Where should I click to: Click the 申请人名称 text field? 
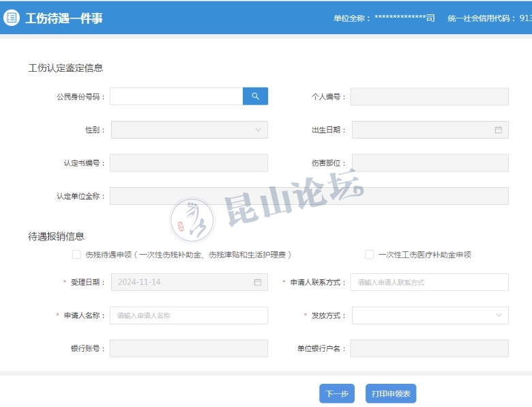(188, 315)
